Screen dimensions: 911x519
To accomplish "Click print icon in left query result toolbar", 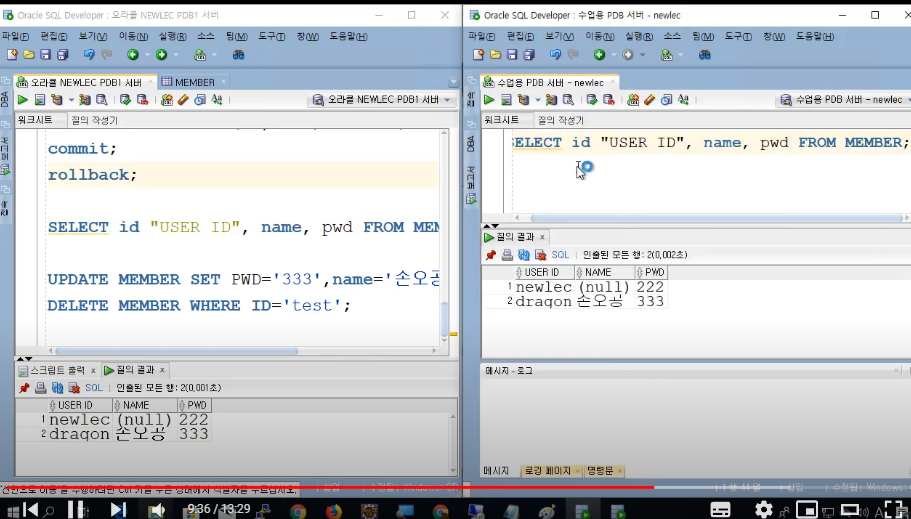I will (x=41, y=388).
